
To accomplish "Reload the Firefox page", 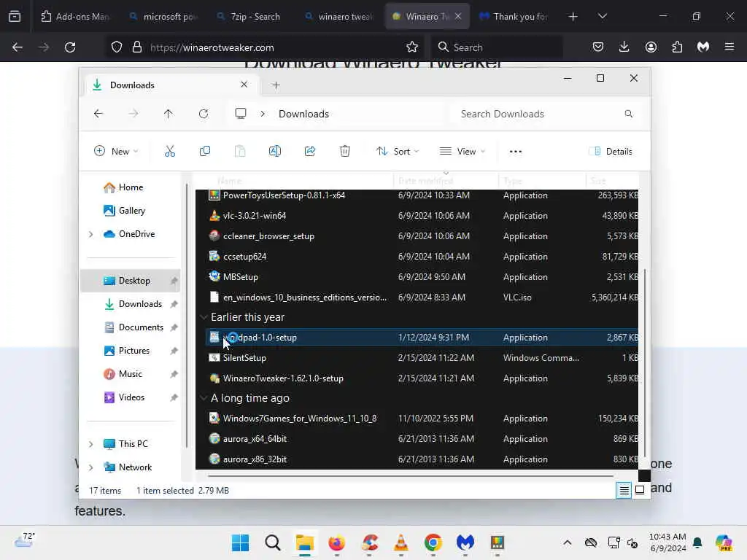I will click(70, 47).
